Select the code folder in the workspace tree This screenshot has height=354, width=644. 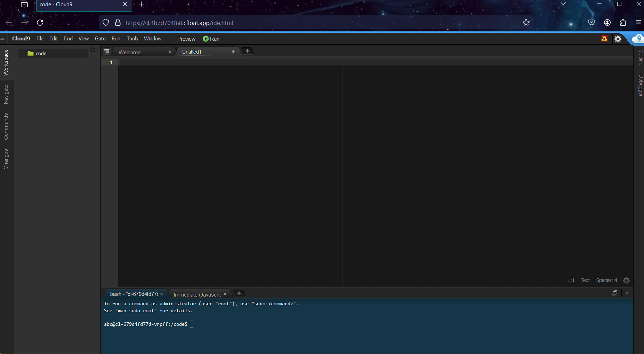point(53,53)
